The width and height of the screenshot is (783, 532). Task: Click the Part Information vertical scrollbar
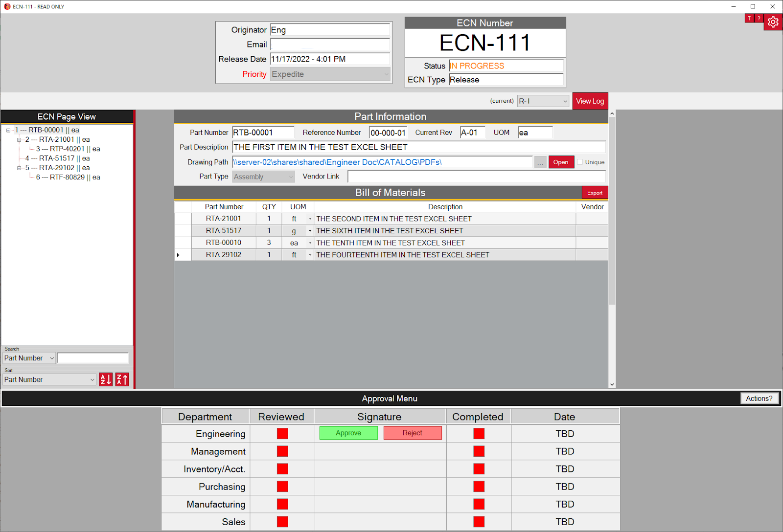612,244
